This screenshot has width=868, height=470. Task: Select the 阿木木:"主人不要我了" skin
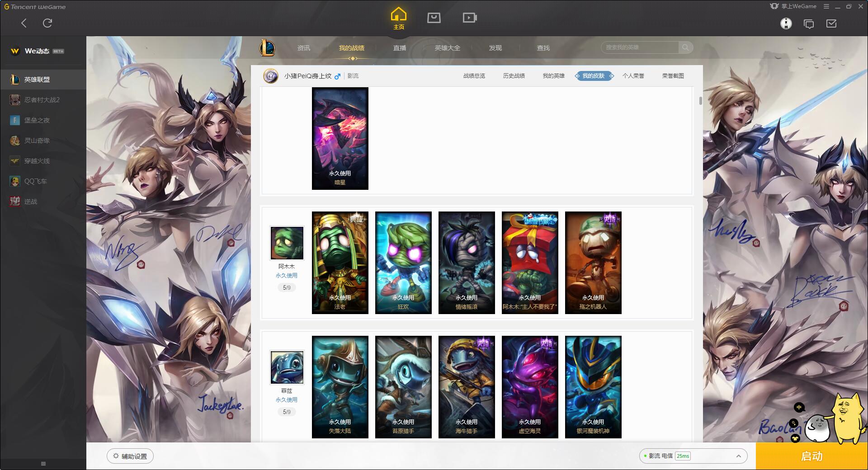(530, 263)
